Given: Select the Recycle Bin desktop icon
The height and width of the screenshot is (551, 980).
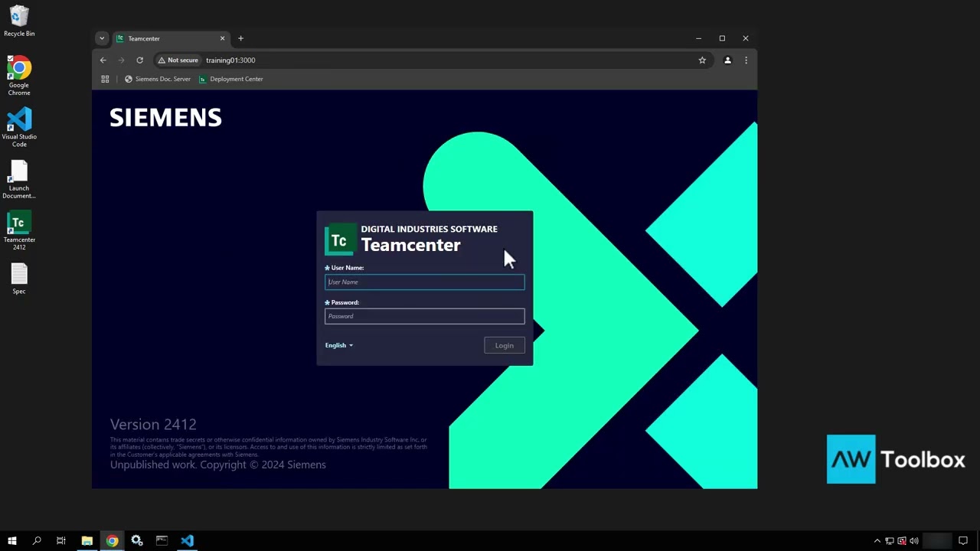Looking at the screenshot, I should (19, 21).
